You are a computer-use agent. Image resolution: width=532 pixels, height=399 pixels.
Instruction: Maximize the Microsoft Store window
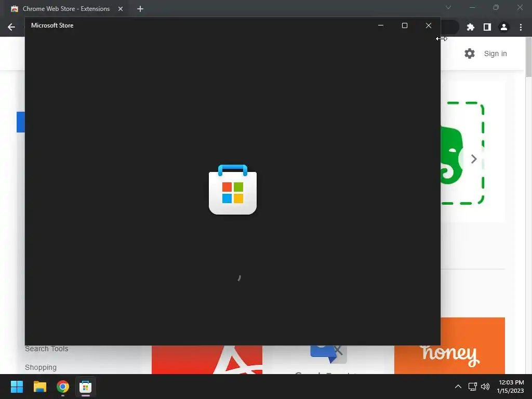[404, 25]
